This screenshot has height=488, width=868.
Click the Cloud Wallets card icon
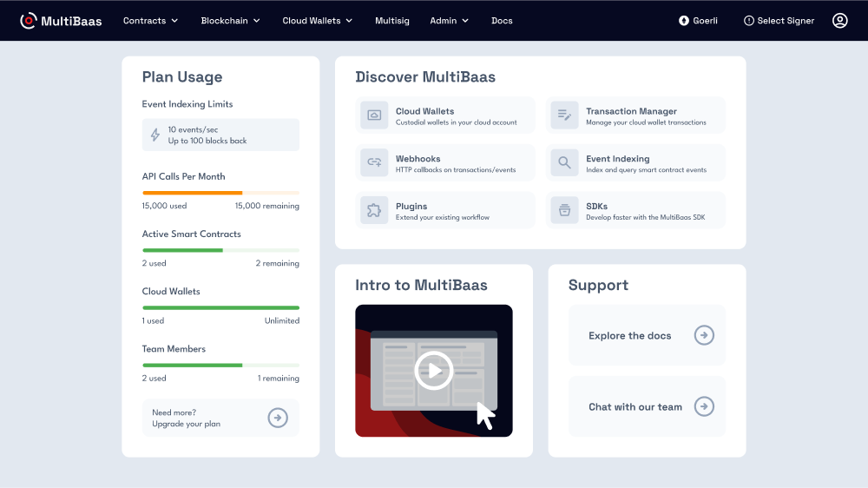[x=374, y=115]
